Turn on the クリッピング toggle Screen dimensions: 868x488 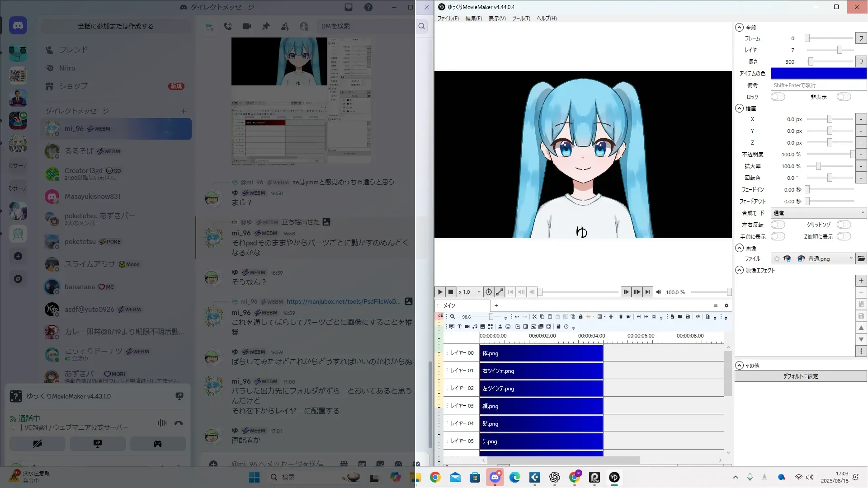tap(843, 225)
